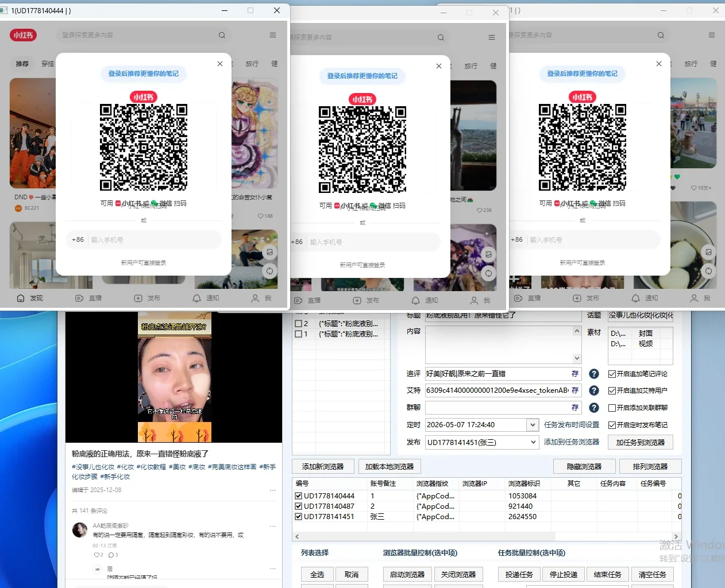
Task: Click the help icon beside 追评 field
Action: [595, 374]
